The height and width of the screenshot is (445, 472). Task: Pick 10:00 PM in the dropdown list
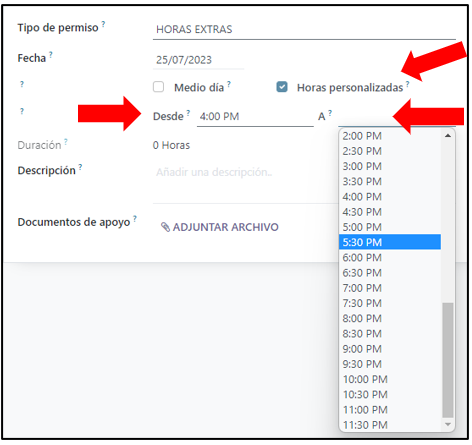[390, 379]
